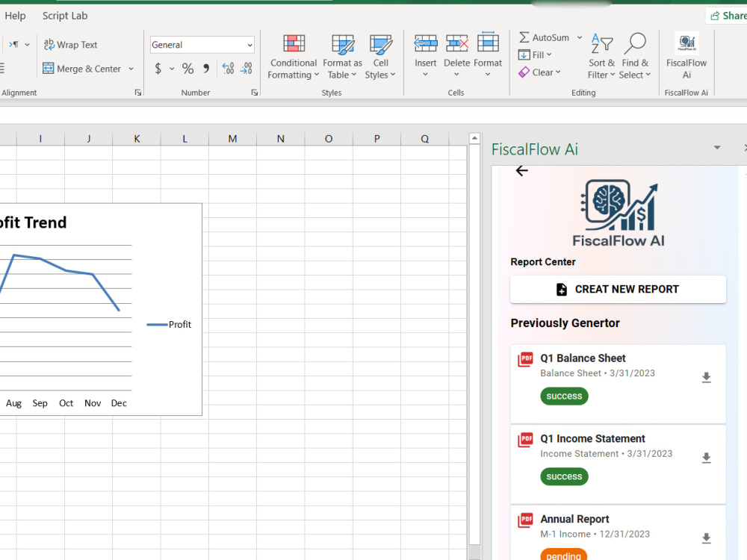This screenshot has height=560, width=747.
Task: Click back arrow in FiscalFlow pane
Action: coord(522,171)
